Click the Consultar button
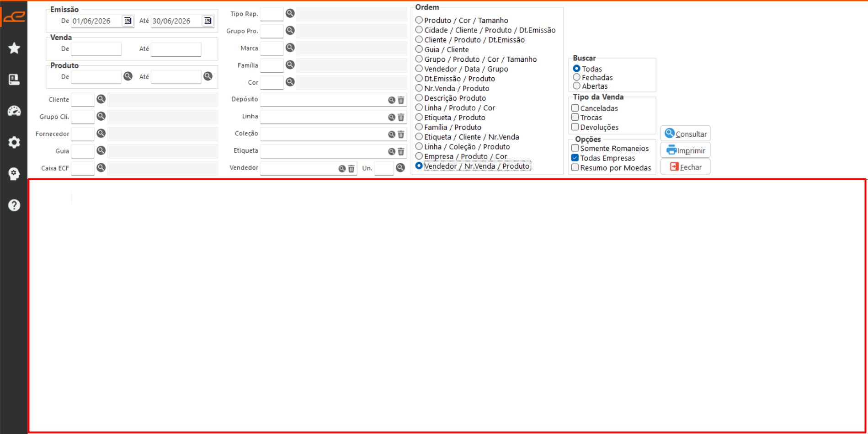This screenshot has height=434, width=868. coord(685,134)
